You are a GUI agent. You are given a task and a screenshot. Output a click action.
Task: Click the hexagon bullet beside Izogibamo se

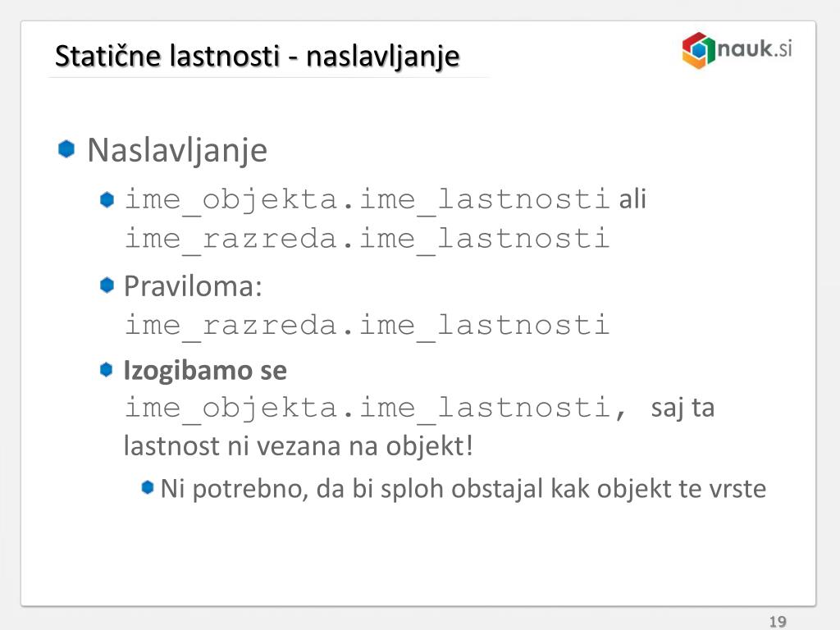coord(107,370)
